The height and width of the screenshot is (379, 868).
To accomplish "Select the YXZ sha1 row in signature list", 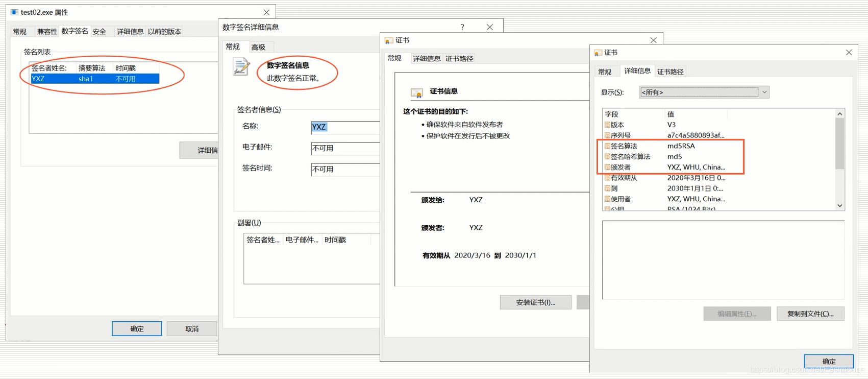I will [x=95, y=79].
